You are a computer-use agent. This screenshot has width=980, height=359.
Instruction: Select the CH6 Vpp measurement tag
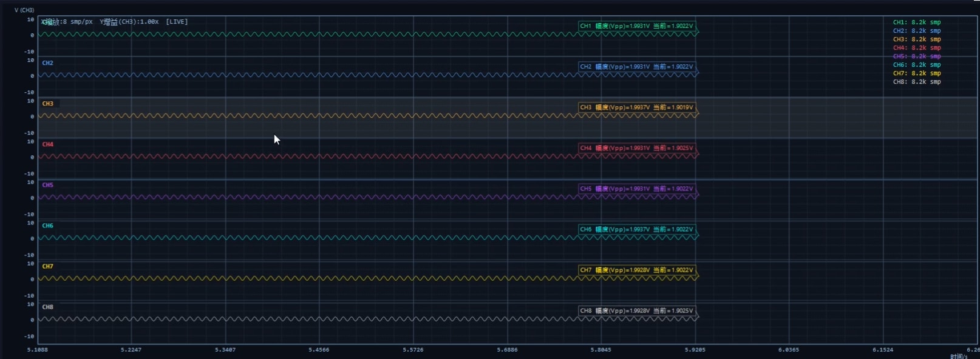tap(636, 229)
